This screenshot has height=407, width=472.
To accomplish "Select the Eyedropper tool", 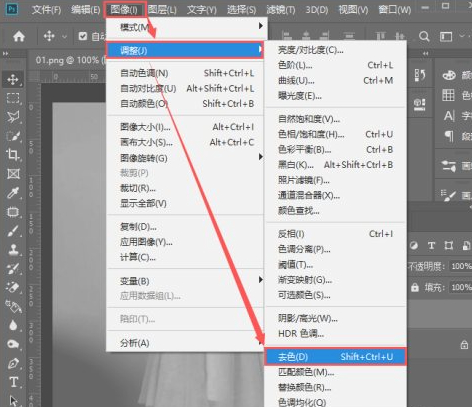I will [x=13, y=193].
